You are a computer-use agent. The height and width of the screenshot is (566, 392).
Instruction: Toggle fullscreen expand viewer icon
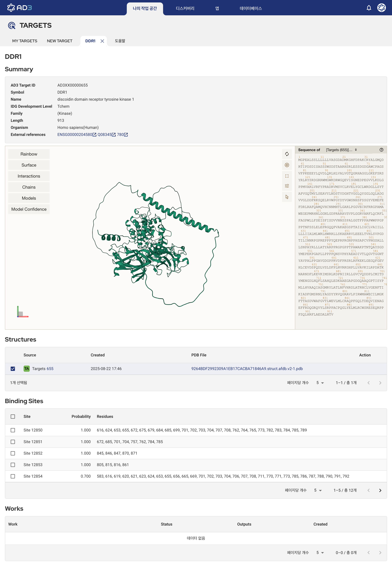pyautogui.click(x=287, y=176)
